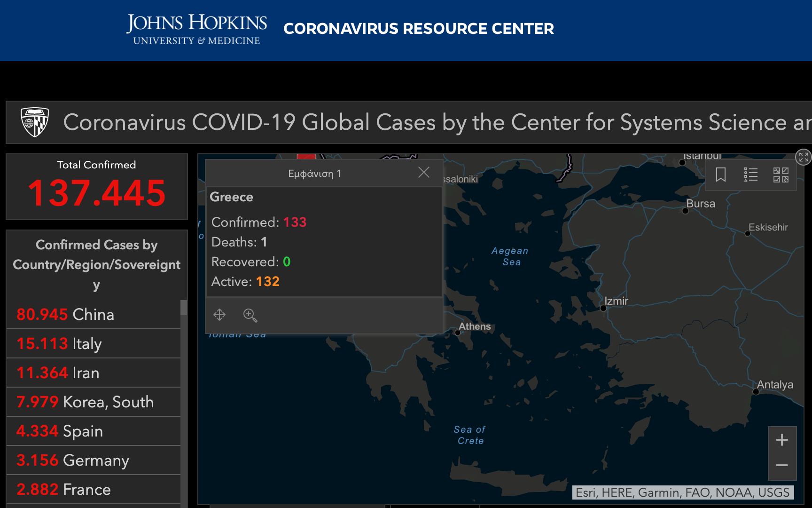The image size is (812, 508).
Task: Click the Coronavirus Resource Center heading
Action: click(x=418, y=29)
